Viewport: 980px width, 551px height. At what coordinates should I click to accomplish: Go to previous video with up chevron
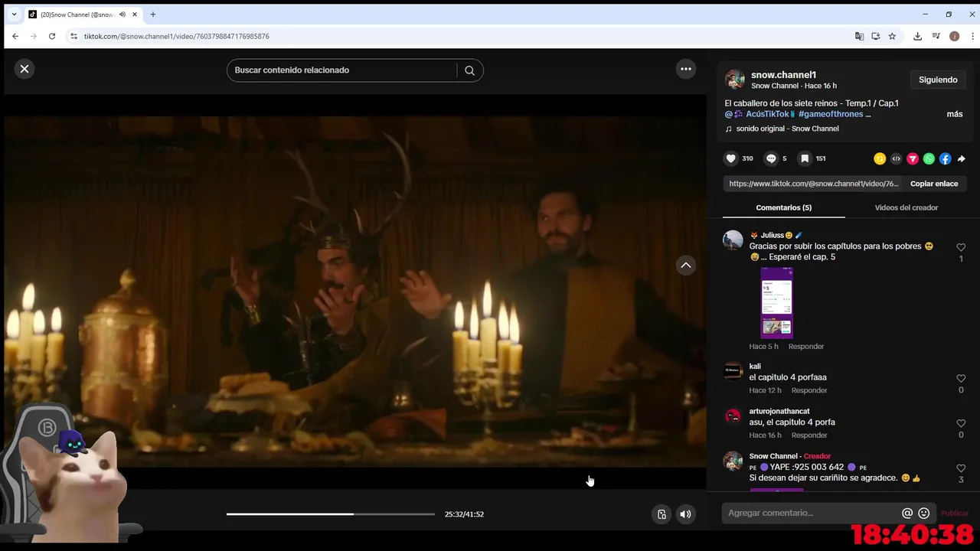pos(686,266)
